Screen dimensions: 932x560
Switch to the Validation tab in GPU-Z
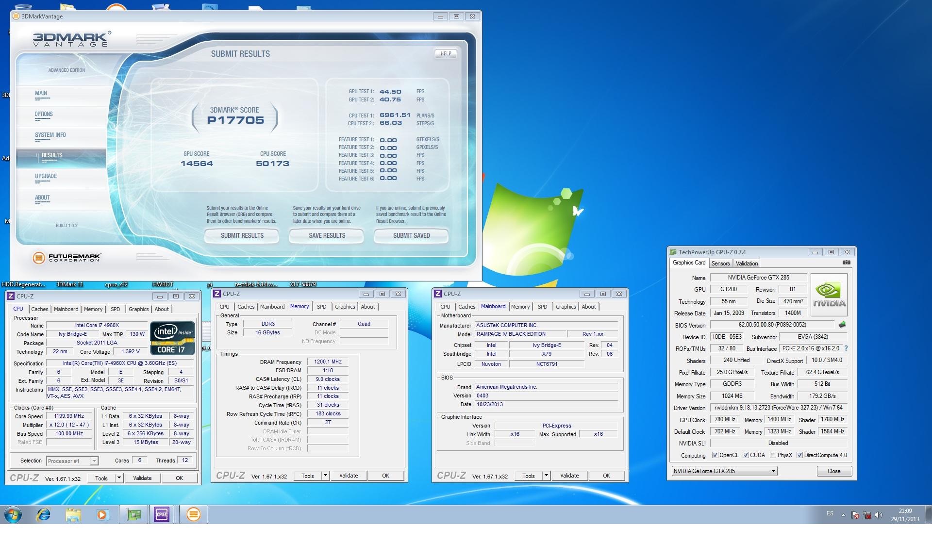[747, 263]
